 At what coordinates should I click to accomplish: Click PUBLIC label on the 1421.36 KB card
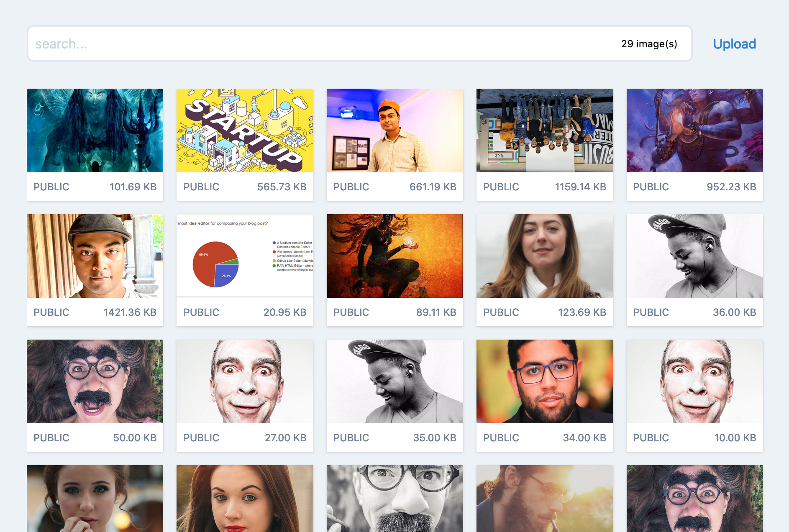51,312
